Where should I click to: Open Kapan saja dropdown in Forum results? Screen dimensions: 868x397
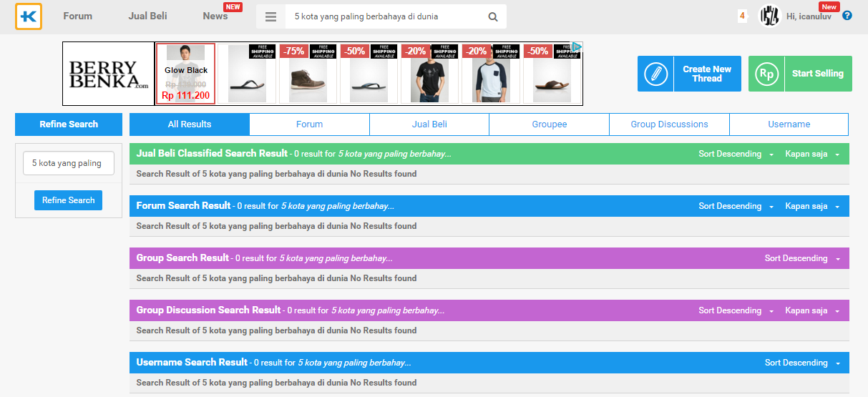pos(812,207)
